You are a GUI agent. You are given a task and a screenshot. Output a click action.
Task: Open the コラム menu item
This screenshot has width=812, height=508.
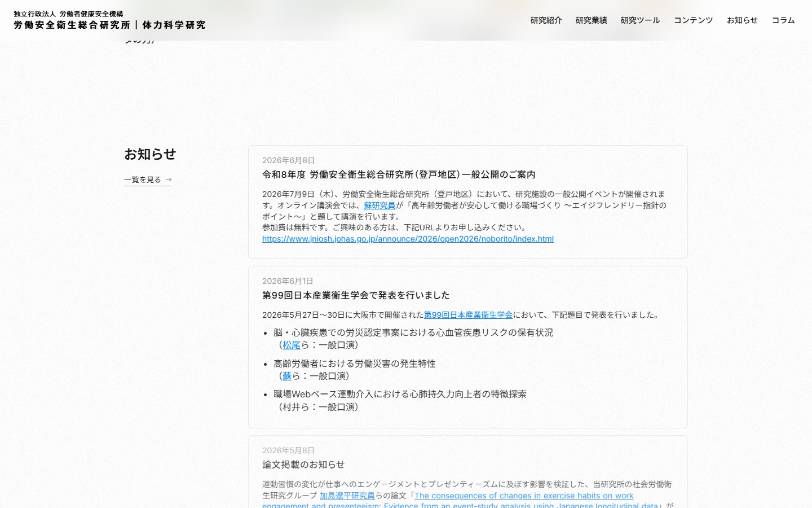tap(783, 20)
